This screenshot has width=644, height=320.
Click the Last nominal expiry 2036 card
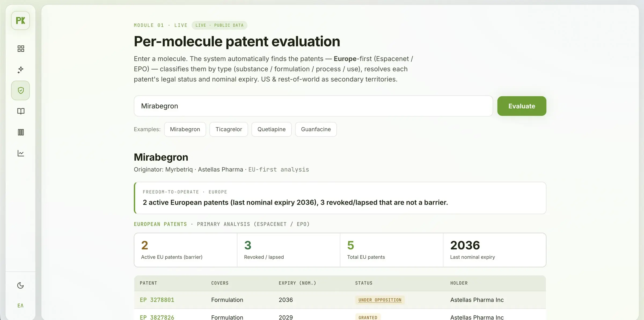click(495, 250)
